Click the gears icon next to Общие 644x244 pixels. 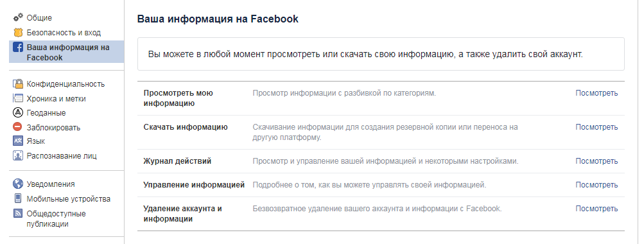pos(18,17)
